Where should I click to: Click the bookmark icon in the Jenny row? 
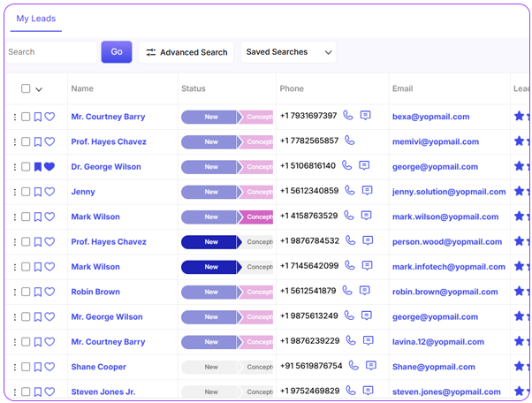[38, 192]
